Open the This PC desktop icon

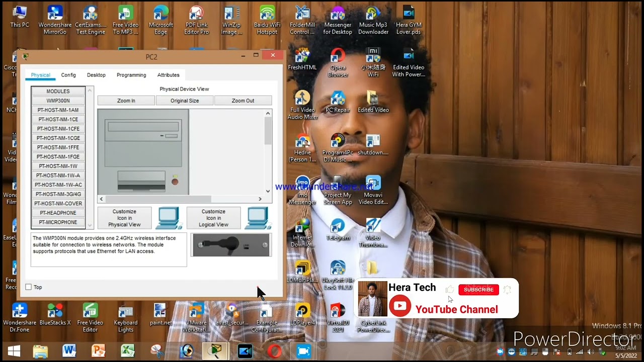[x=20, y=17]
